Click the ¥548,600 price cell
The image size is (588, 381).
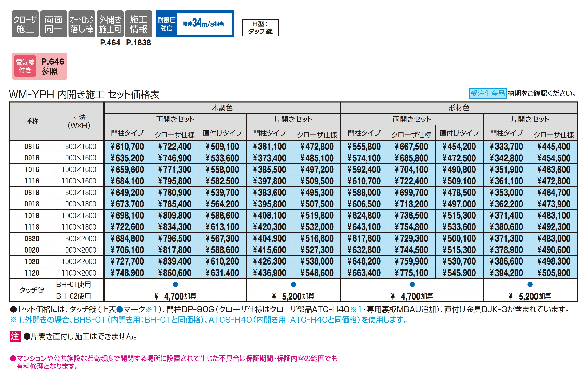(317, 273)
